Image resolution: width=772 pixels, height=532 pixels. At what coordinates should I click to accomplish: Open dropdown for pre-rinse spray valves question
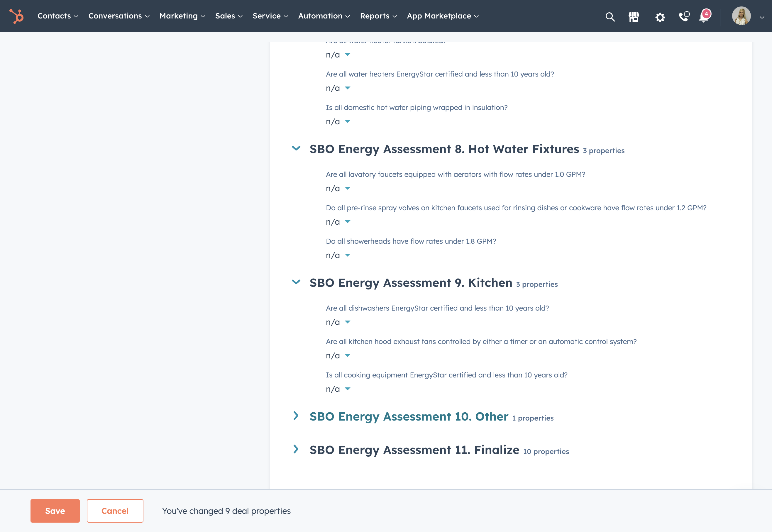tap(338, 222)
